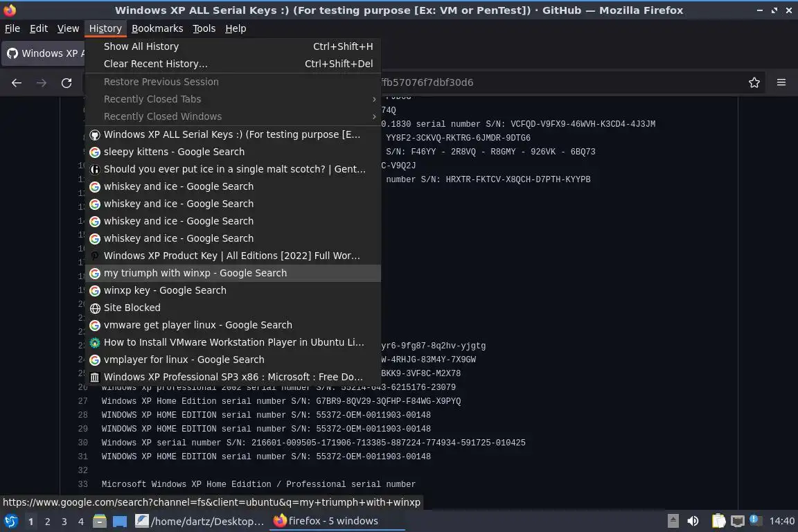Open the Tools menu

204,28
